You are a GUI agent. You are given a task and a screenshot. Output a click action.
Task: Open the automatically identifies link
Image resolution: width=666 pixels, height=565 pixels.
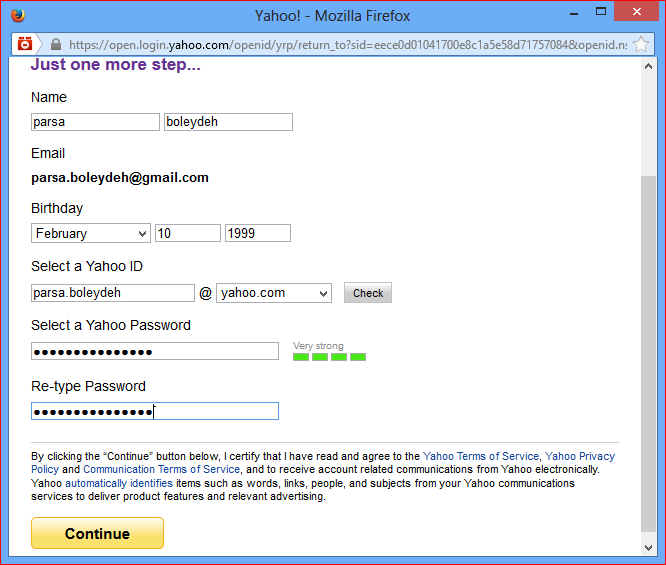pyautogui.click(x=119, y=483)
